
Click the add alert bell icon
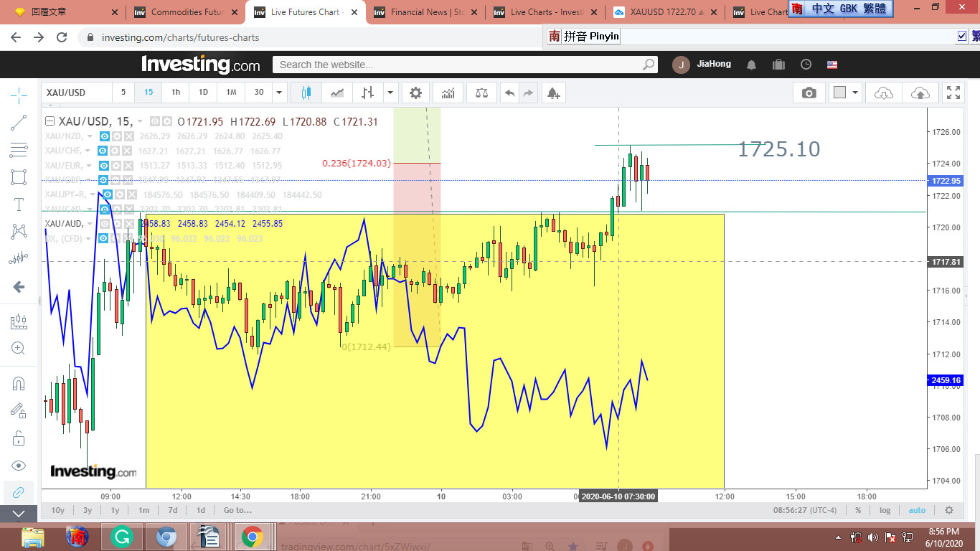552,93
